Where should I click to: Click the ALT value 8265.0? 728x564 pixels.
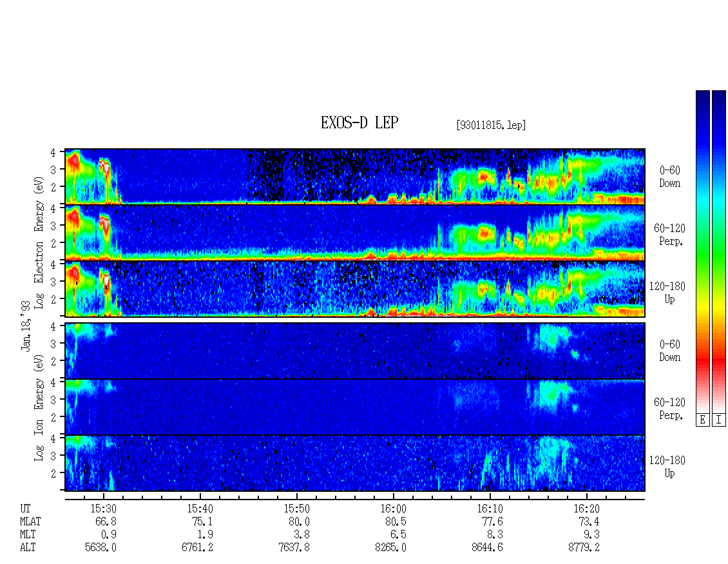pos(390,548)
